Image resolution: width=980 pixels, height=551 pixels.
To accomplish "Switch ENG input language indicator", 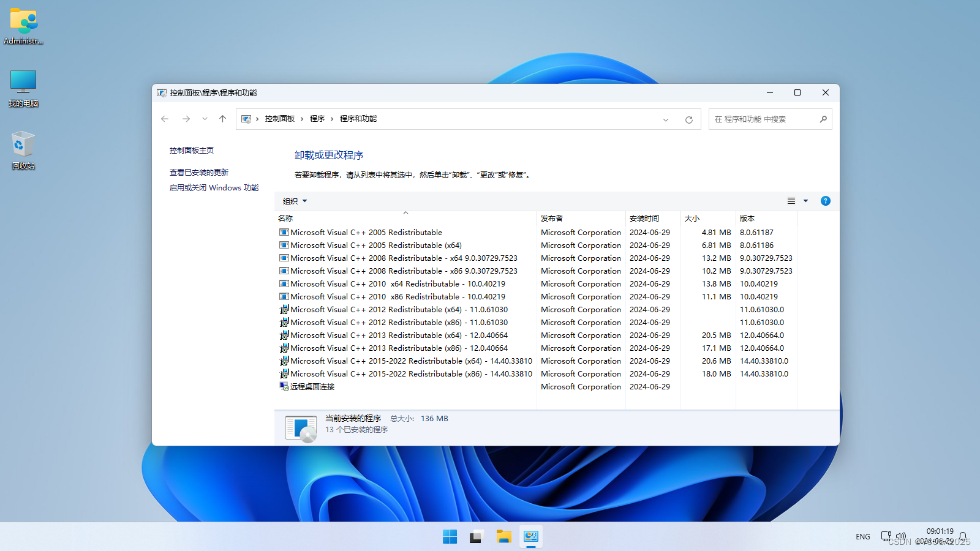I will [x=863, y=537].
